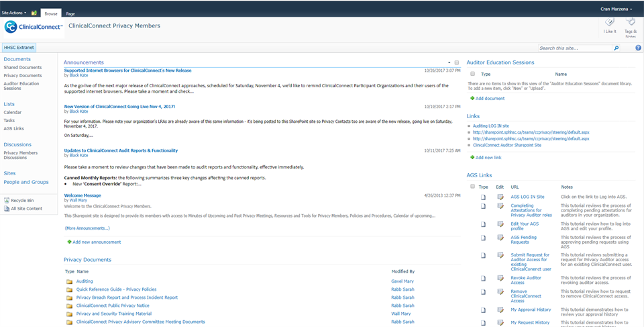Click Add new link
Screen dimensions: 644x327
pos(488,158)
